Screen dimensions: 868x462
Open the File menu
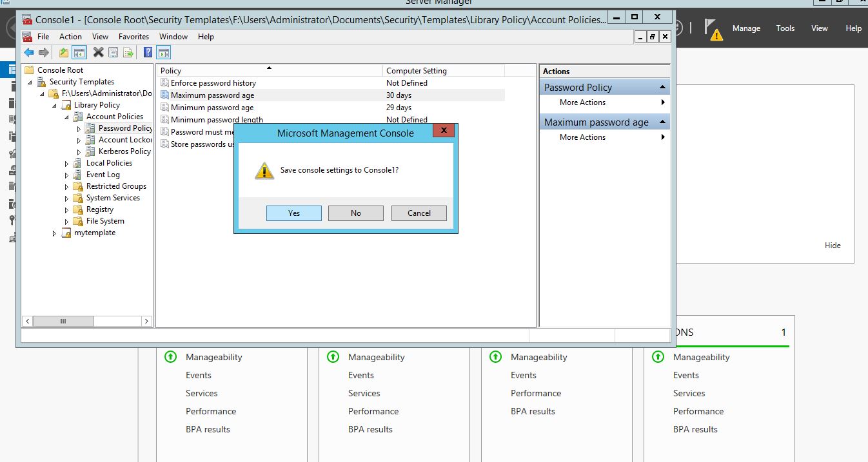[43, 37]
